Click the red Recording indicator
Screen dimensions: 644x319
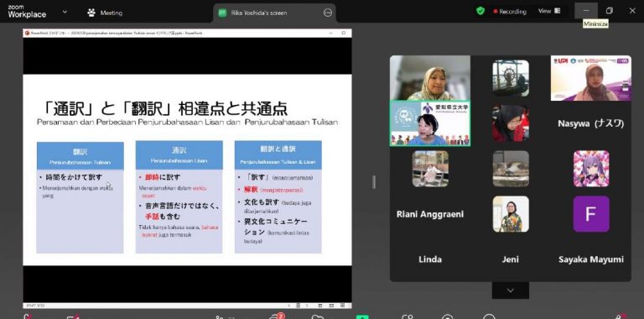[510, 12]
